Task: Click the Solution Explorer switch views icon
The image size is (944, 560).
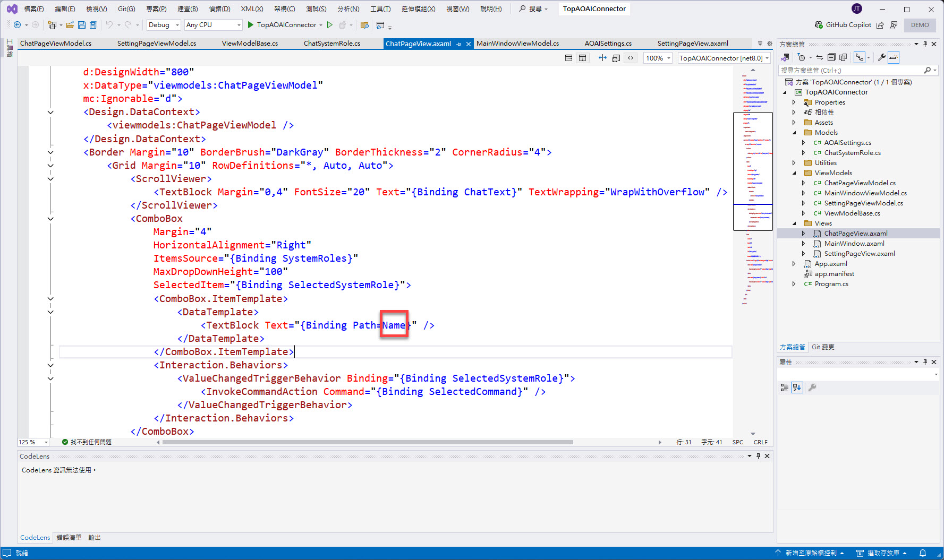Action: (x=785, y=57)
